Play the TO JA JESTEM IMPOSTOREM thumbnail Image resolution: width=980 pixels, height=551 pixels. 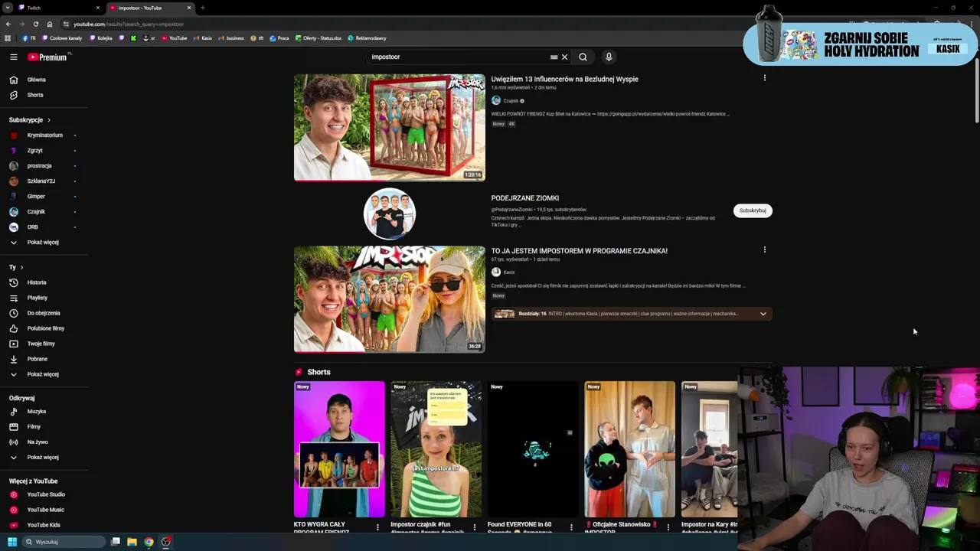(x=389, y=299)
